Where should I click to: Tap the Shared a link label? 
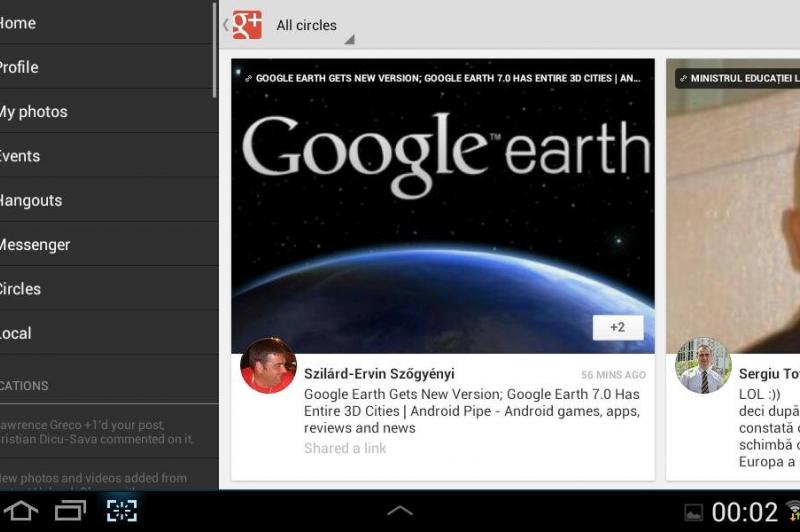(x=345, y=448)
